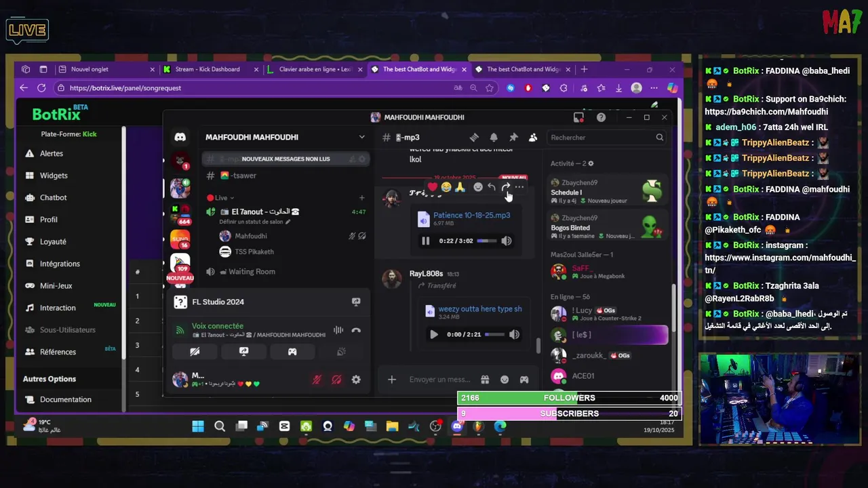The width and height of the screenshot is (868, 488).
Task: Mute volume of Patience 10-18-25.mp3 player
Action: [x=507, y=241]
